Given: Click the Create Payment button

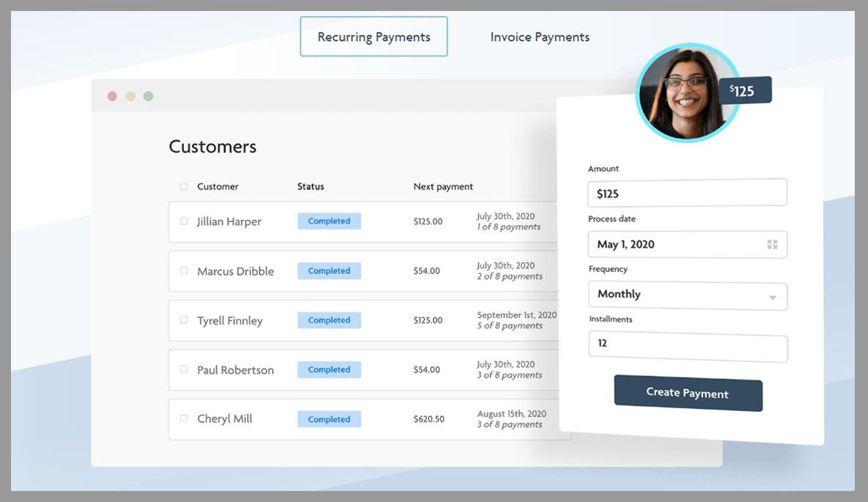Looking at the screenshot, I should pos(688,393).
